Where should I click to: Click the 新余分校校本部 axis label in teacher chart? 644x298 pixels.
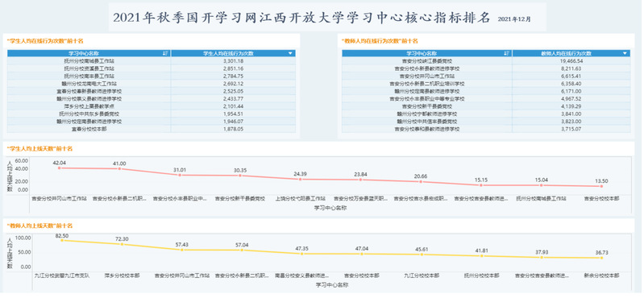point(601,275)
